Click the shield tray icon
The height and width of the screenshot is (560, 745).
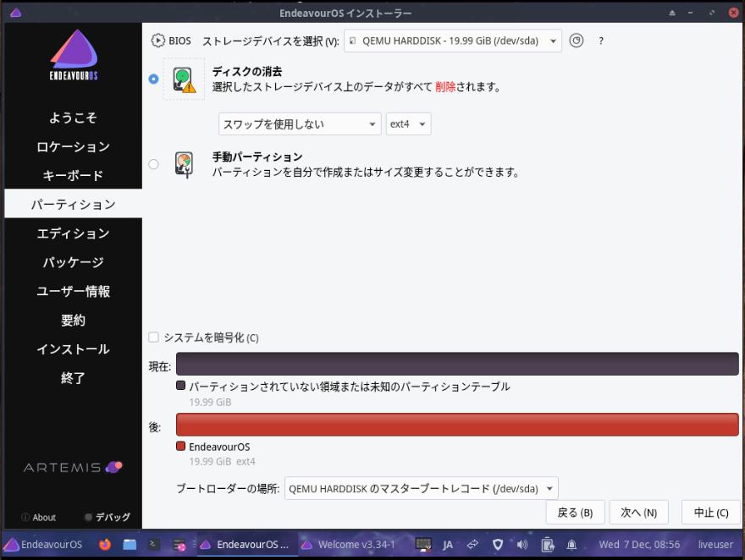498,544
